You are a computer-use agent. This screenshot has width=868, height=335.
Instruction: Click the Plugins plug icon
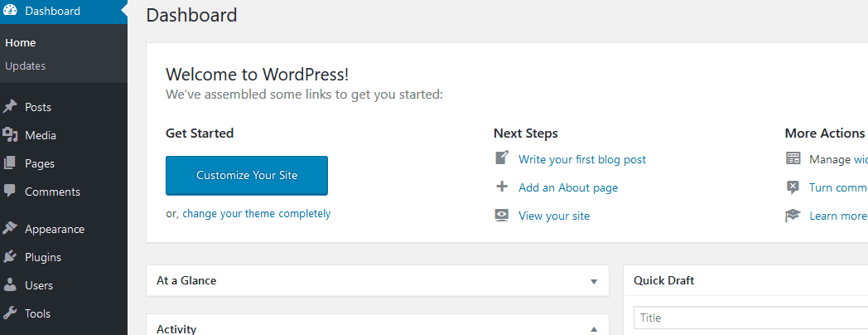(10, 257)
